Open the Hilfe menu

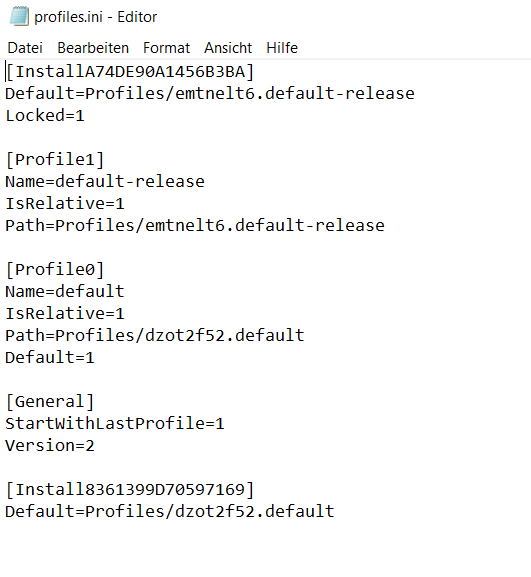pyautogui.click(x=282, y=48)
